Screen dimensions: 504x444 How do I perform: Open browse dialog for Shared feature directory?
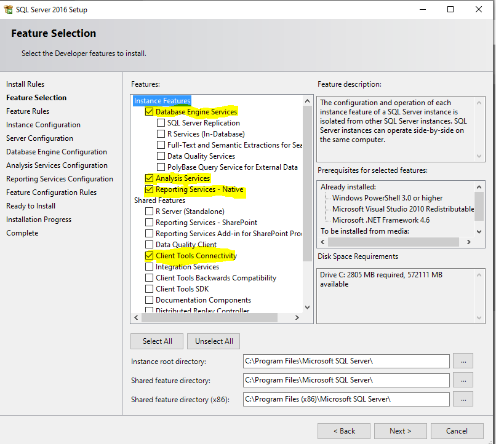[463, 379]
